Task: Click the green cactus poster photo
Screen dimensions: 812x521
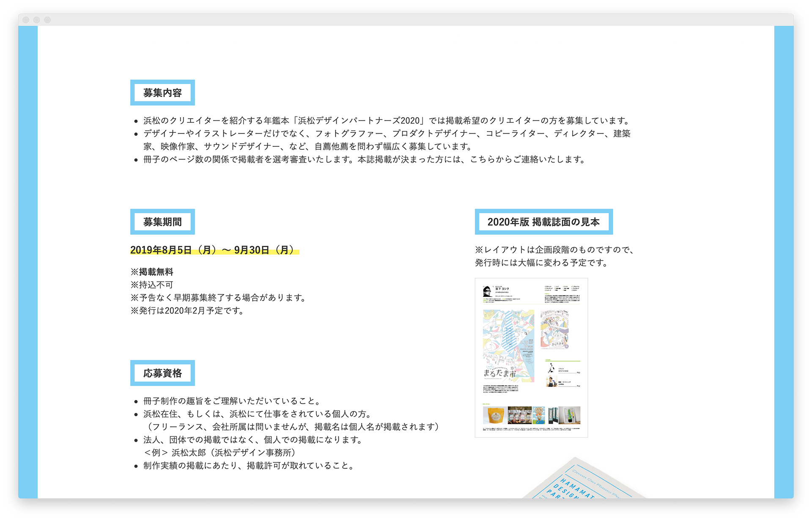Action: pos(569,415)
